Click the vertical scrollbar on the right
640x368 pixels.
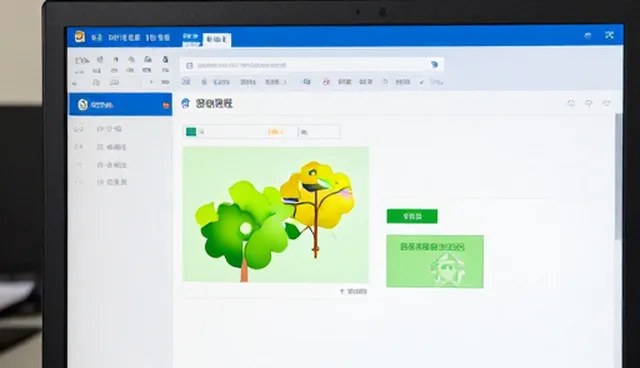pyautogui.click(x=619, y=176)
